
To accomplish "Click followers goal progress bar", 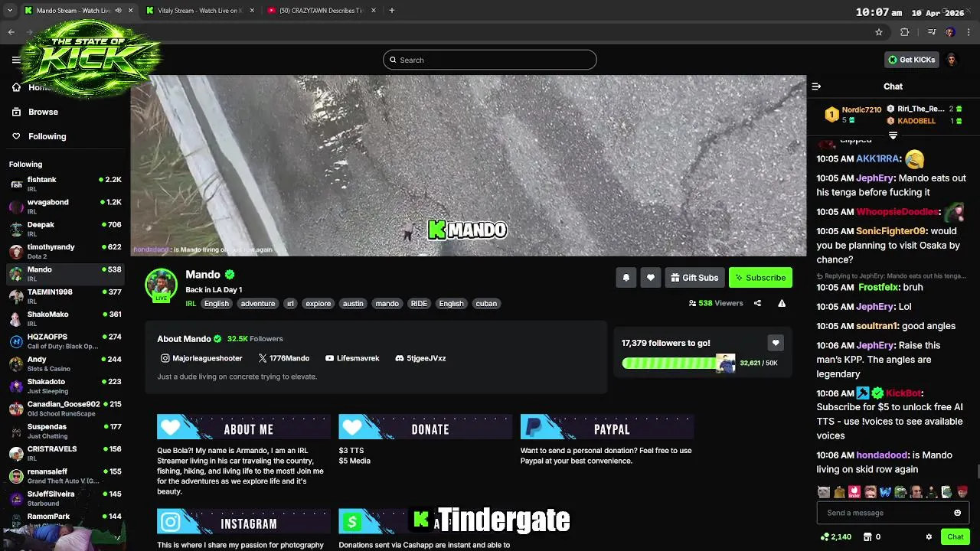I will tap(678, 363).
